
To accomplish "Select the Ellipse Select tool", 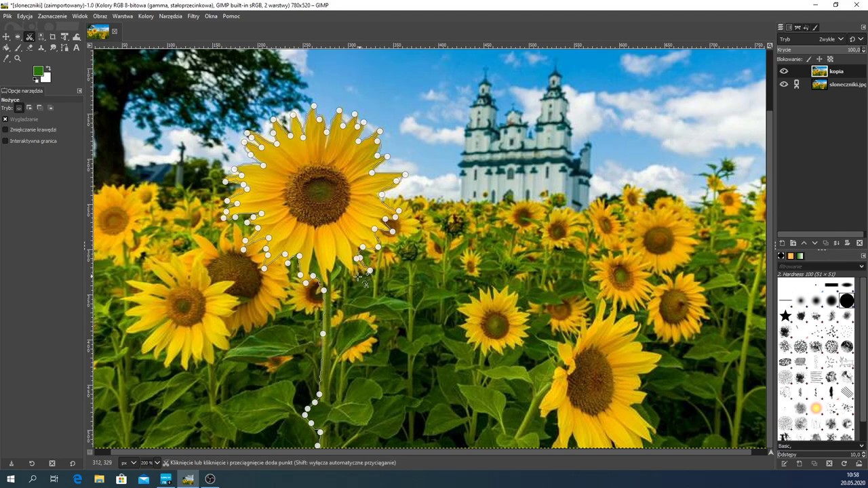I will click(18, 37).
